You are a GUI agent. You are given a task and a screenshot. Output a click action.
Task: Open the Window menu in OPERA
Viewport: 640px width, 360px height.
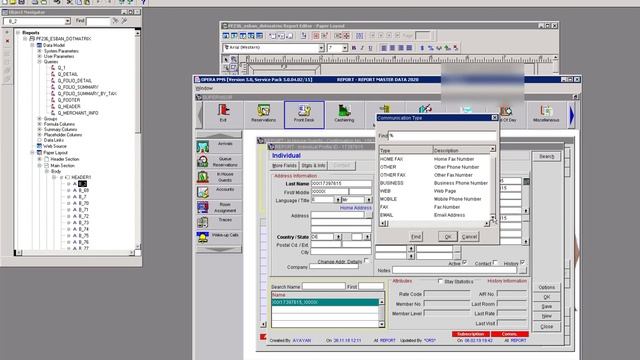[x=204, y=88]
